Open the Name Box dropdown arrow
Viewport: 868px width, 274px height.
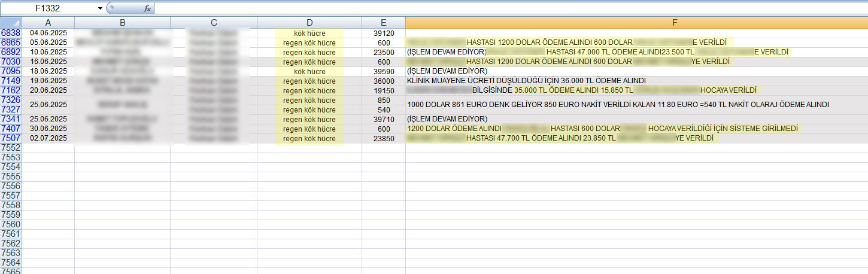click(99, 8)
